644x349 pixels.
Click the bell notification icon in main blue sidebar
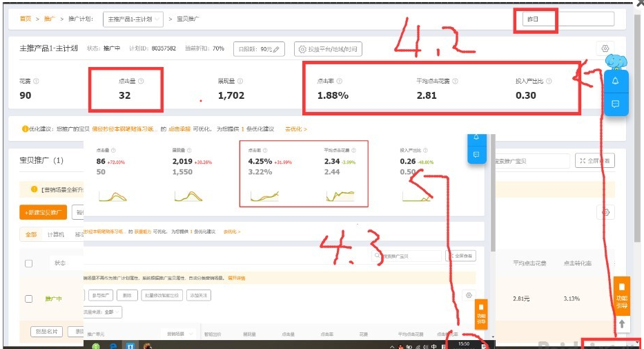click(615, 81)
